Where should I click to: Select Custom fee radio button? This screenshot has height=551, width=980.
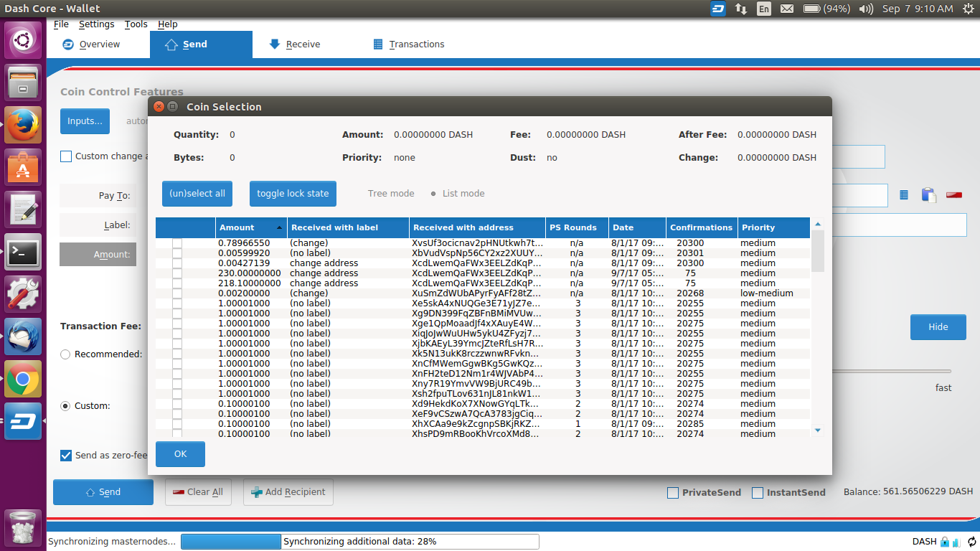click(65, 406)
